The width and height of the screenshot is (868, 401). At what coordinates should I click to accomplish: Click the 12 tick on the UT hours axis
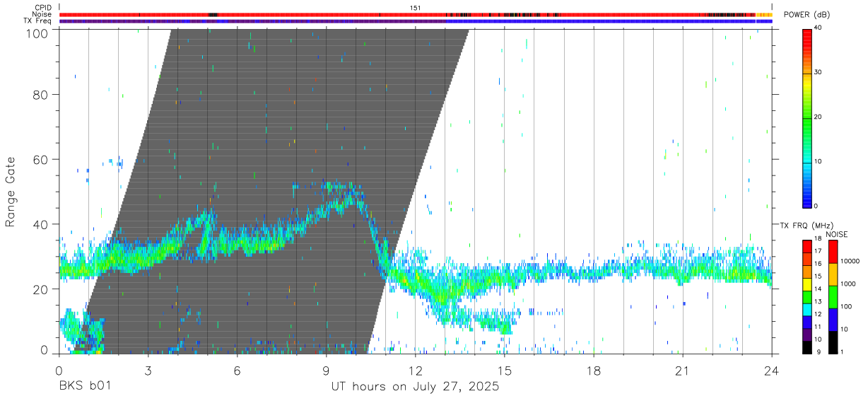click(416, 371)
